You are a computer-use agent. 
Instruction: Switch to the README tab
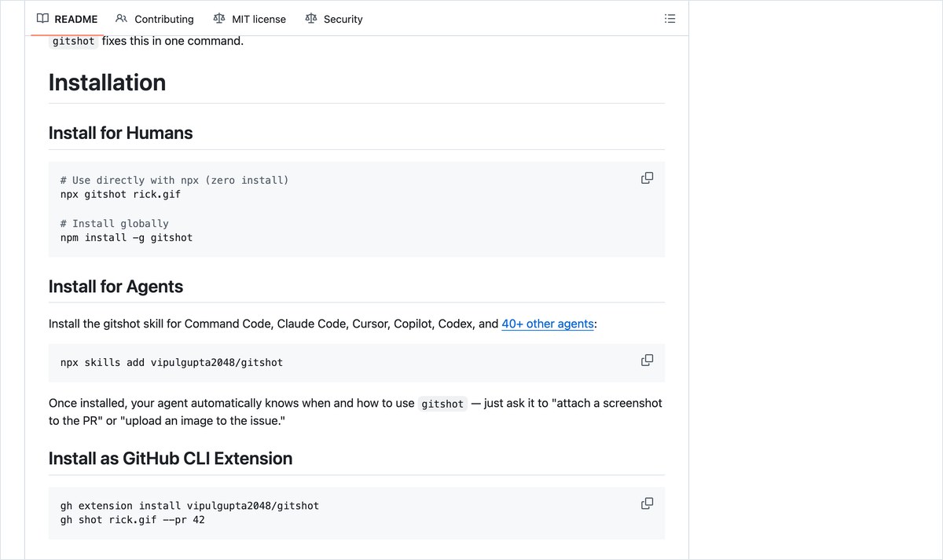(x=68, y=19)
